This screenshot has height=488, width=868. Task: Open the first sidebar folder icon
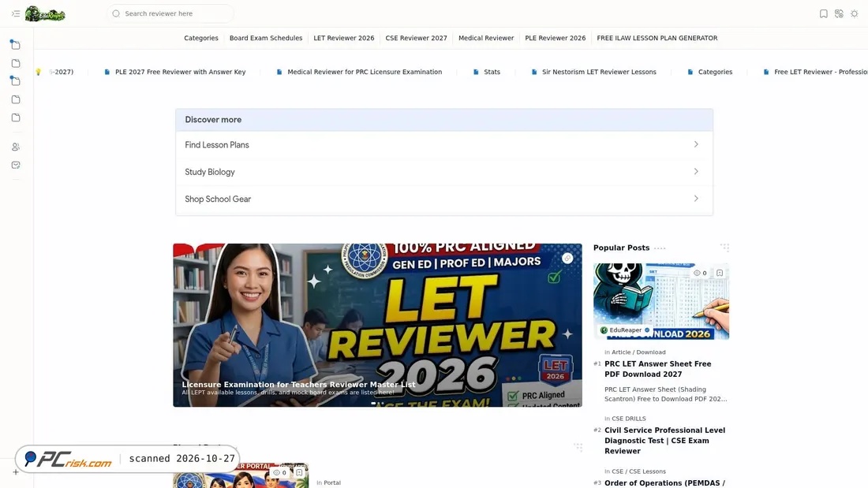16,45
